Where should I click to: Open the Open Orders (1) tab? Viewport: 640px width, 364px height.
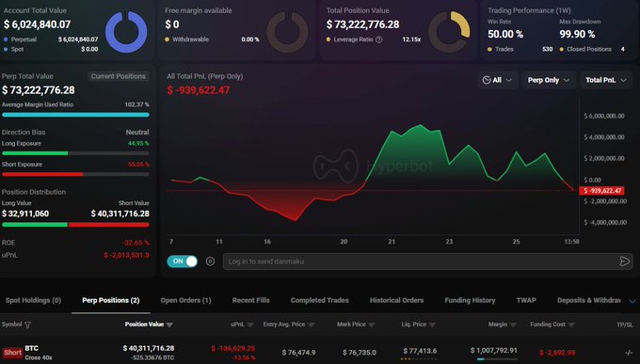tap(185, 300)
